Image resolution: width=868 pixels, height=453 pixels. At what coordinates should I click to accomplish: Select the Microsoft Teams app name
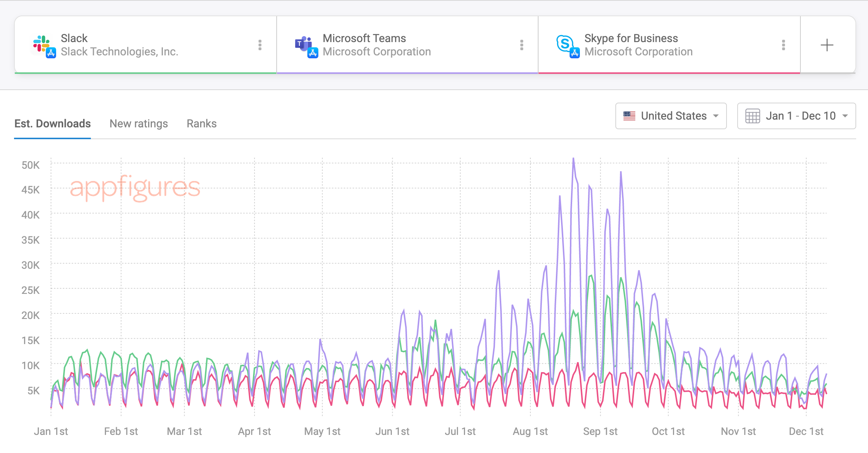coord(364,38)
